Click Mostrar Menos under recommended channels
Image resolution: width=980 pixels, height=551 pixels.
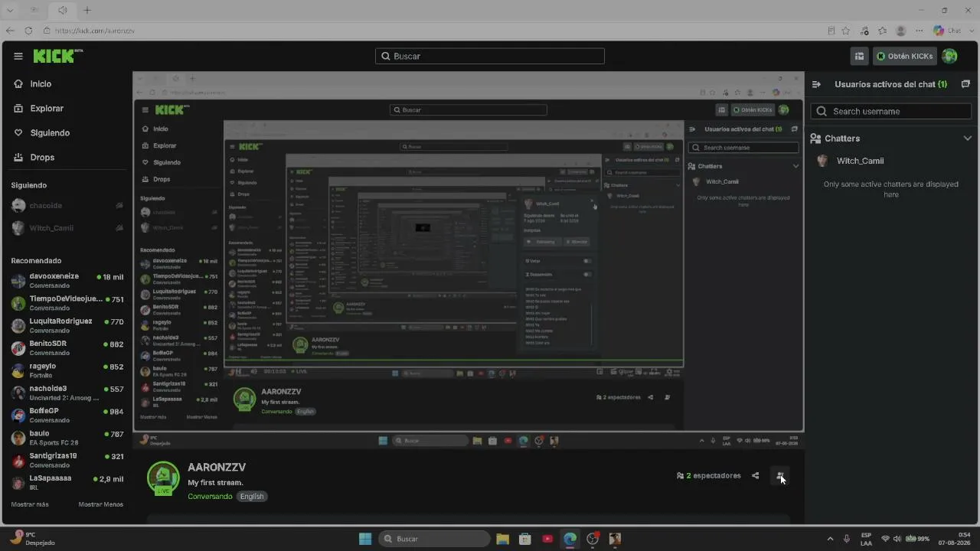[100, 504]
